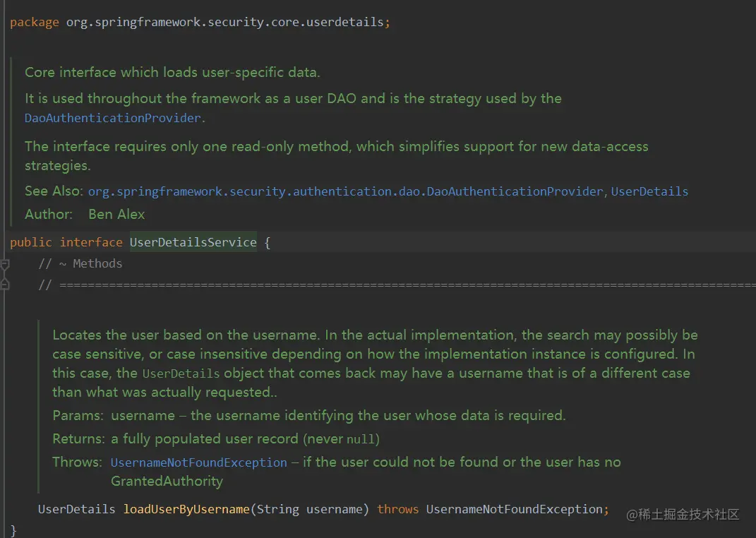The width and height of the screenshot is (756, 538).
Task: Click the loadUserByUsername method name
Action: [186, 509]
